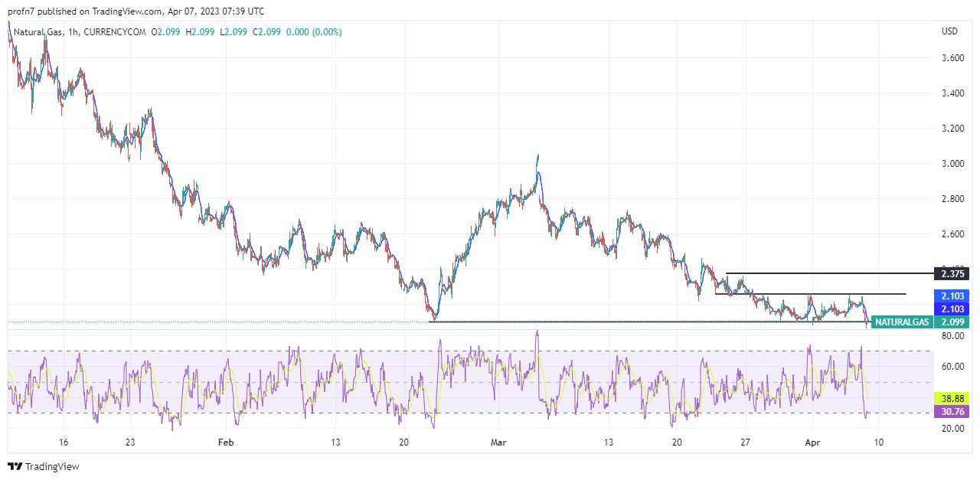Click the purple 30.76 RSI value tag
The height and width of the screenshot is (480, 980).
(952, 412)
